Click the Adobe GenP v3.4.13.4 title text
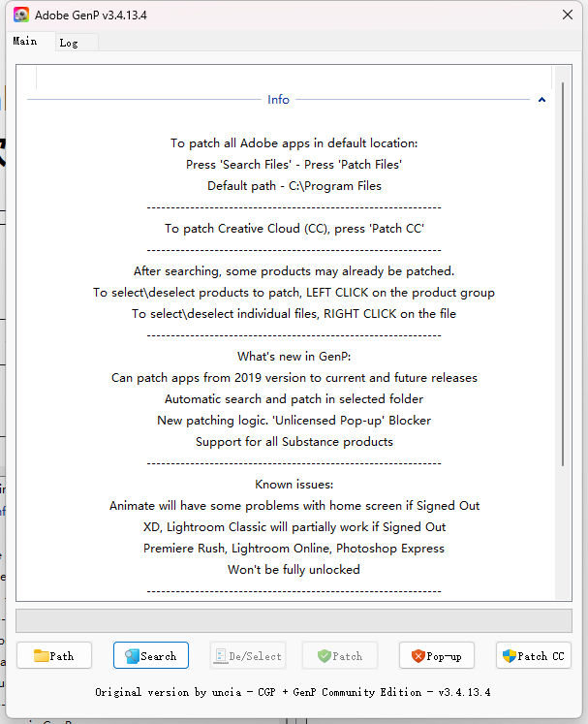This screenshot has width=588, height=724. (91, 16)
